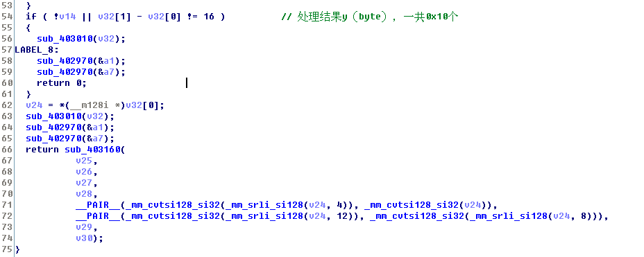Click argument &a1 on line 58
This screenshot has width=644, height=257.
[106, 61]
